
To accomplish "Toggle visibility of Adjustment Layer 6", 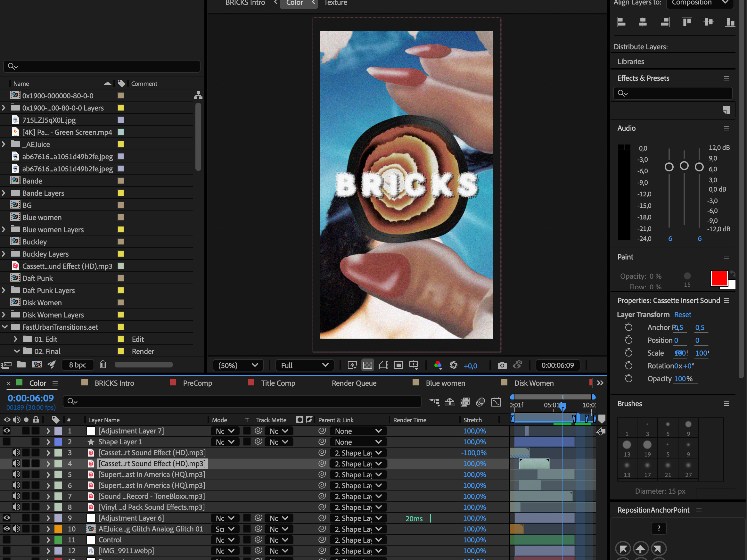I will (7, 518).
